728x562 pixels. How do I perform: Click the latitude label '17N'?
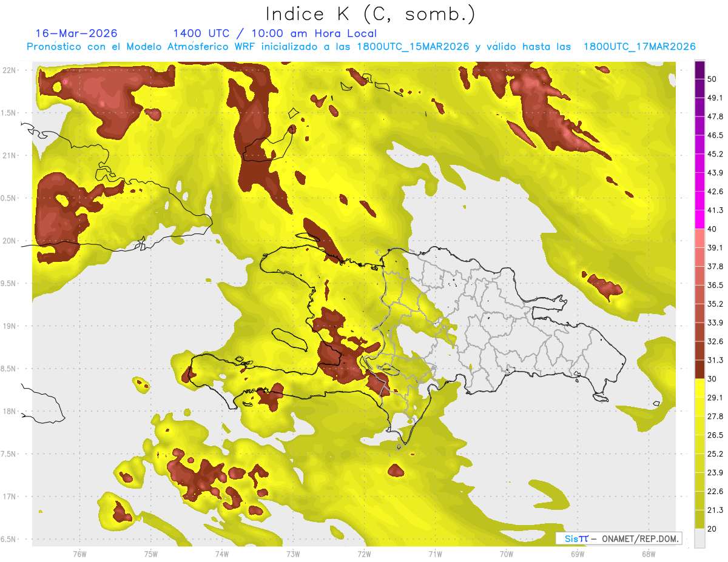point(8,497)
